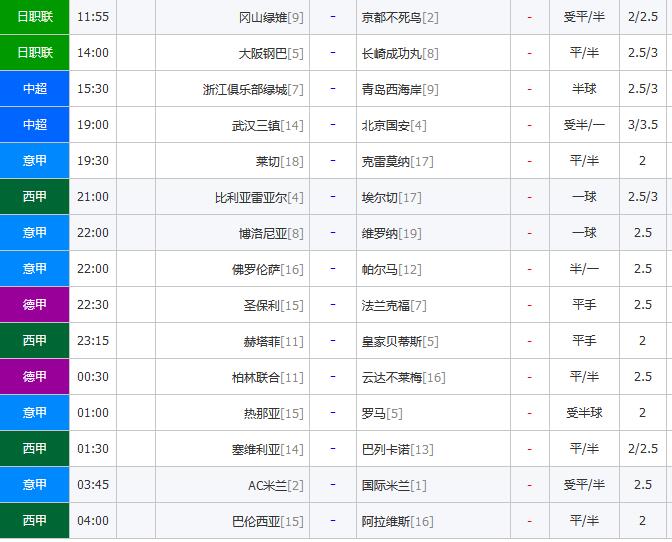The width and height of the screenshot is (672, 542).
Task: Click total goals 2.5/3 in 大阪钢巴 row
Action: pos(643,53)
